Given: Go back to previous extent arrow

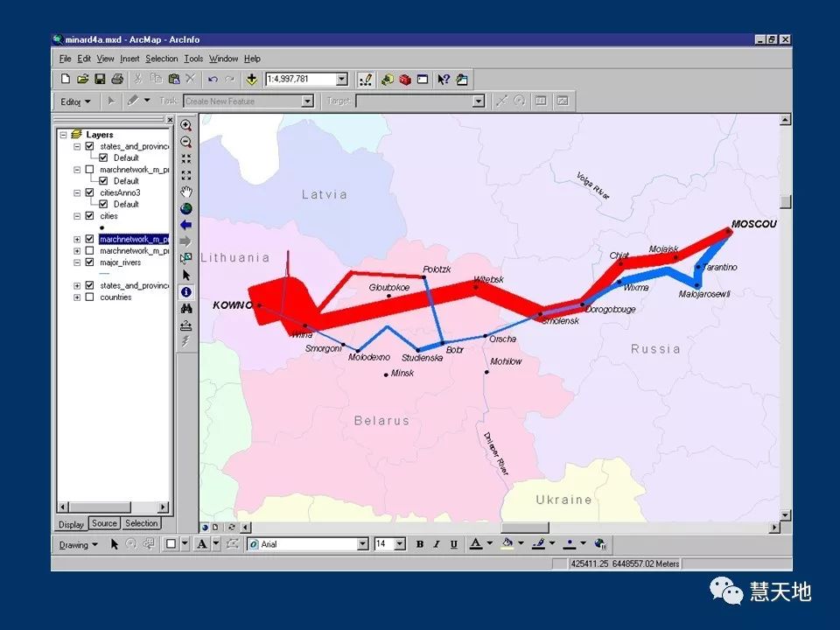Looking at the screenshot, I should click(185, 225).
